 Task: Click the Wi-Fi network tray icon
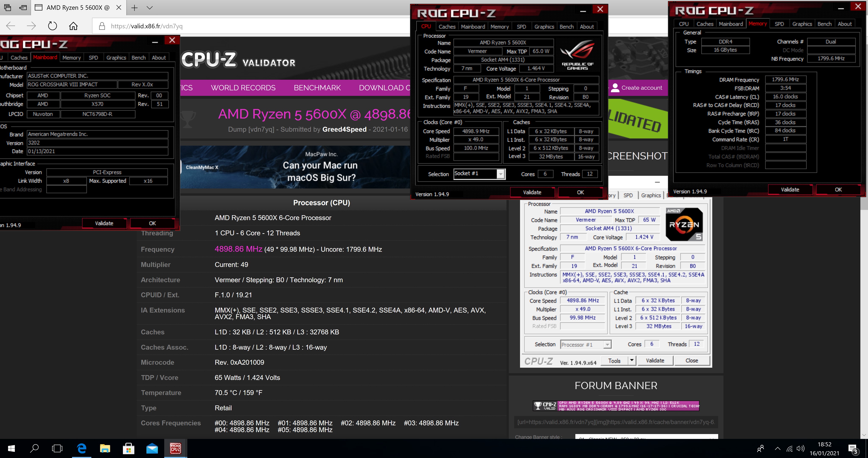tap(789, 448)
